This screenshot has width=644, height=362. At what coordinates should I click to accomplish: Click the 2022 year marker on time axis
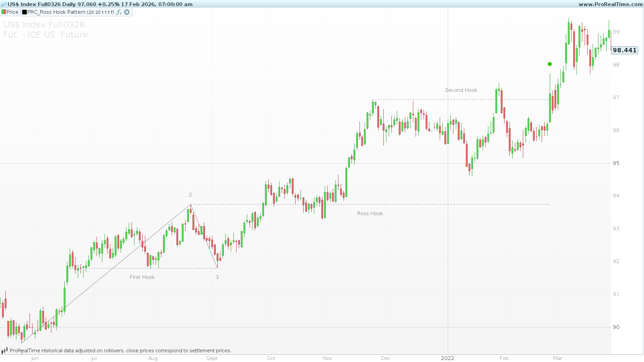447,358
